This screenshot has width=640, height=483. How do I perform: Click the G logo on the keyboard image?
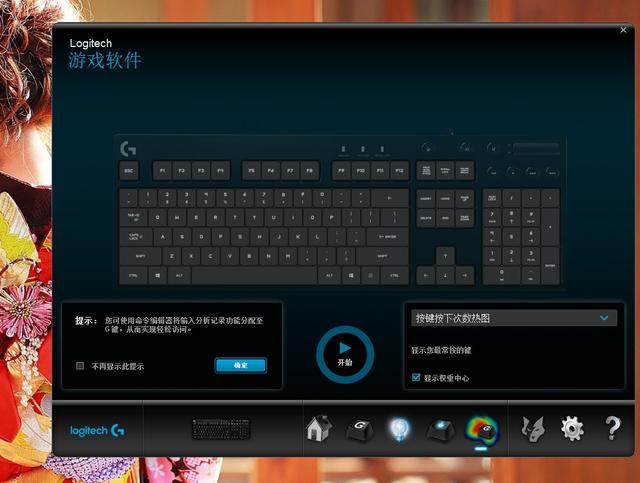(x=128, y=148)
